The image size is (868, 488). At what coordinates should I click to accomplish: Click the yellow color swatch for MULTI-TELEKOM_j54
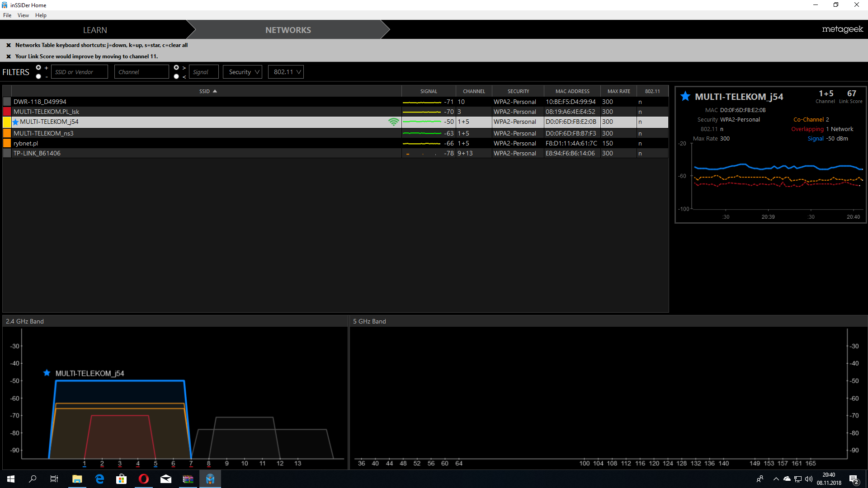(7, 122)
